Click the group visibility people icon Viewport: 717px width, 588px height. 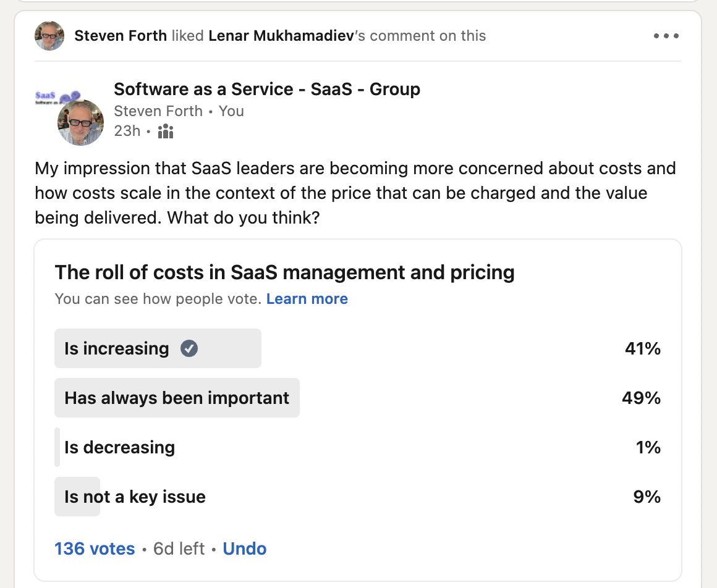[x=166, y=131]
